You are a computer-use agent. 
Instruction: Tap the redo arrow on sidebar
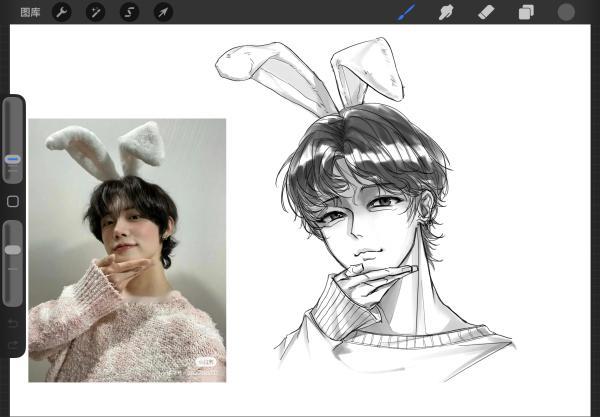[x=13, y=345]
